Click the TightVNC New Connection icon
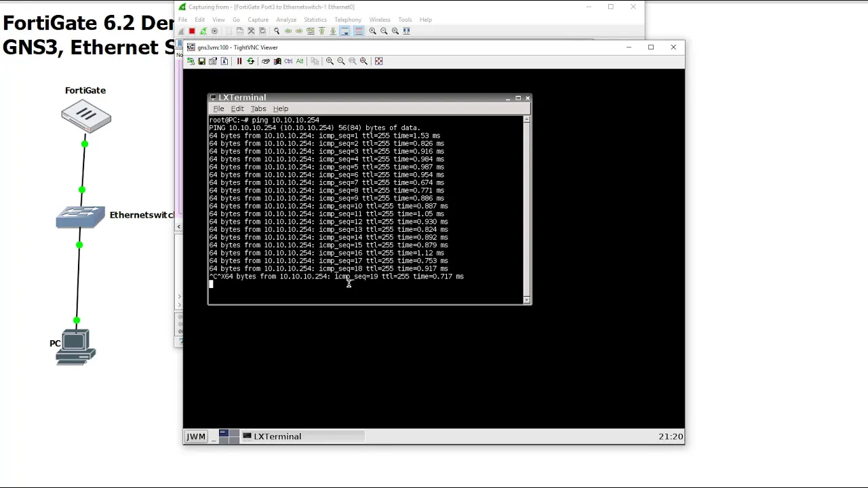Viewport: 868px width, 488px height. 191,61
